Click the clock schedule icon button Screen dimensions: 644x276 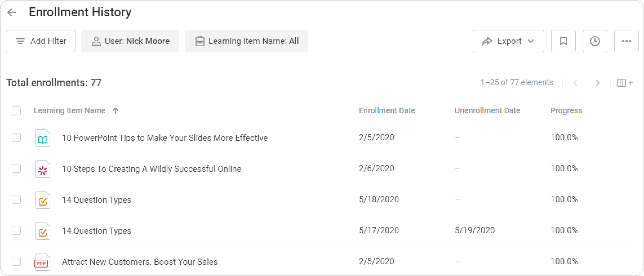coord(595,41)
